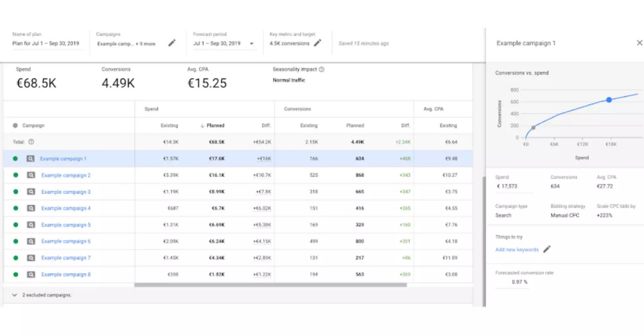Expand the 2 excluded campaigns section
The height and width of the screenshot is (336, 644).
pyautogui.click(x=15, y=295)
